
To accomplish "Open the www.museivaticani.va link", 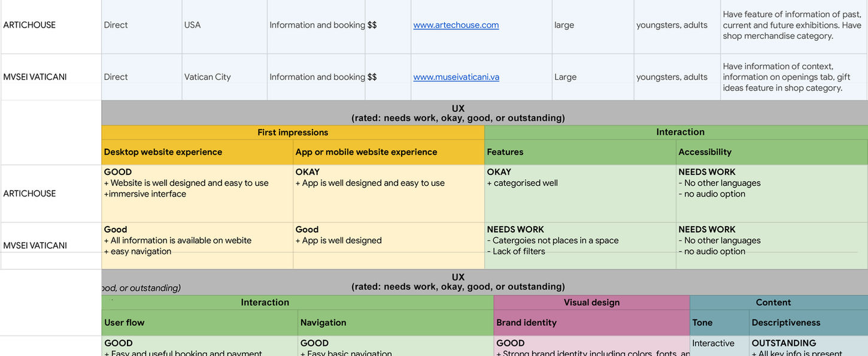I will click(456, 77).
